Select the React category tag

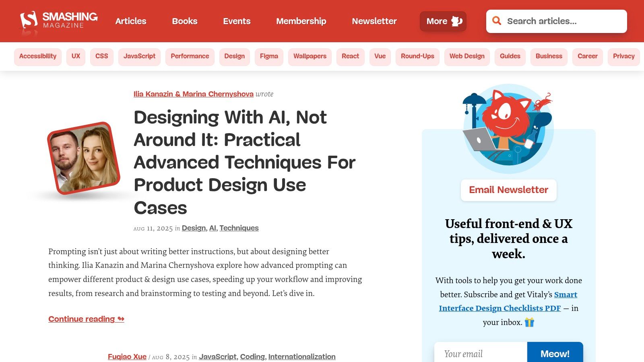[351, 56]
